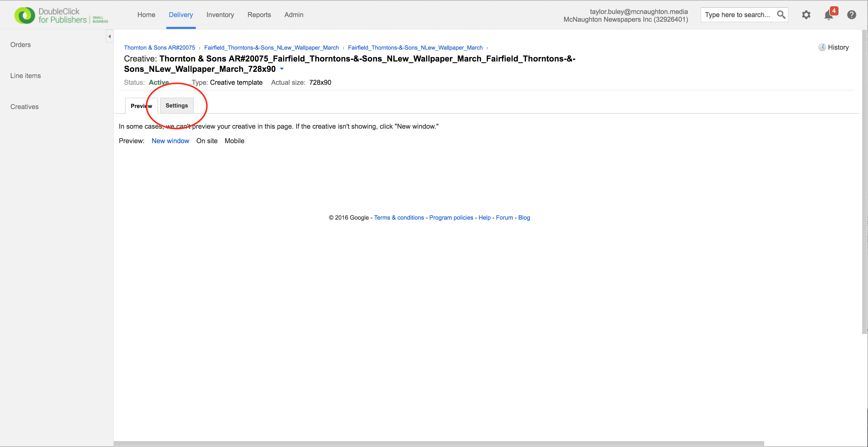Click the search magnifier icon
Image resolution: width=868 pixels, height=447 pixels.
(781, 15)
